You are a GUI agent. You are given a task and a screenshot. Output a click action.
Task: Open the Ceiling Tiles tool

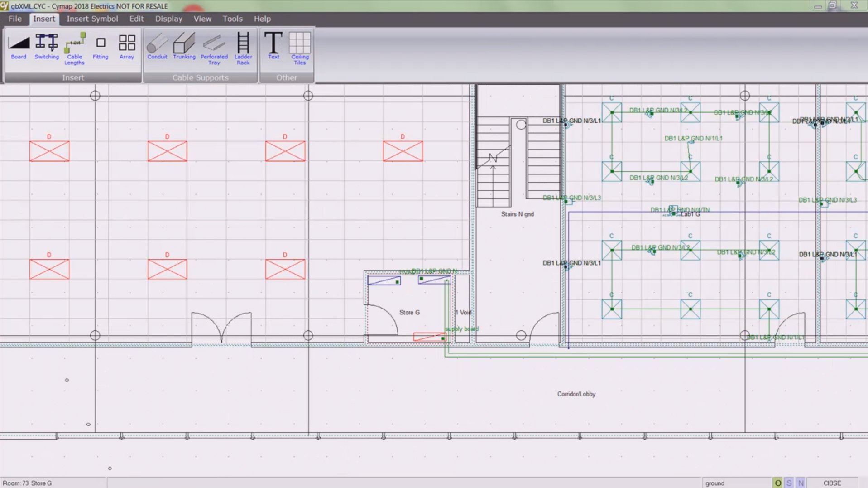point(300,49)
